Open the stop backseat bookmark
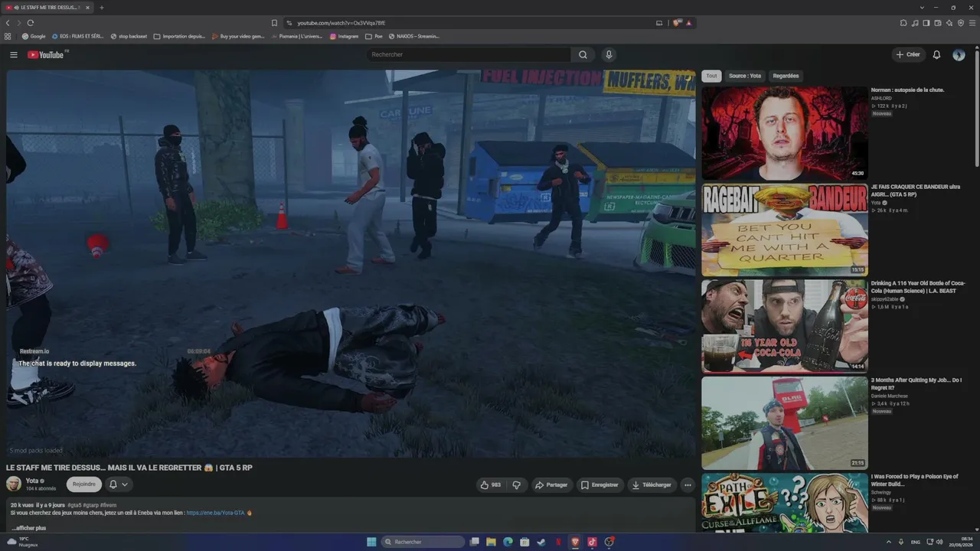This screenshot has width=980, height=551. (x=129, y=36)
